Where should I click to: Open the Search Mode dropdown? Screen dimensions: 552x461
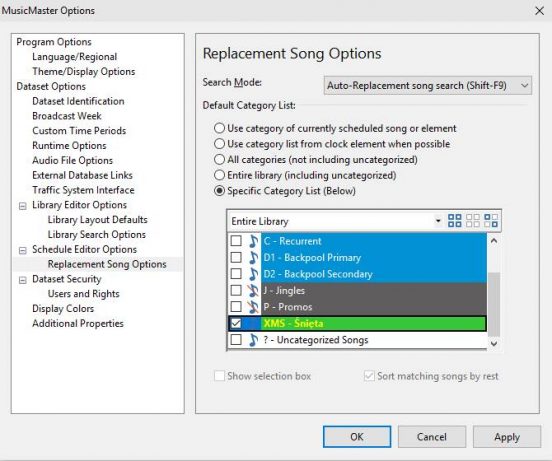click(428, 86)
